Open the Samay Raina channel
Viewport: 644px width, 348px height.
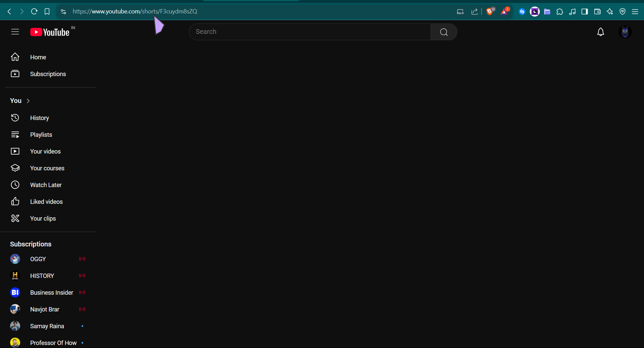pos(47,326)
